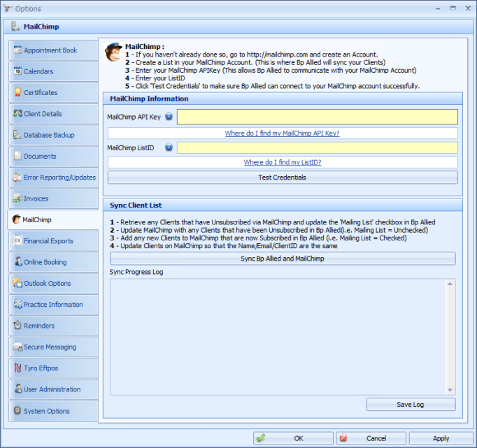Viewport: 477px width, 448px height.
Task: Click the Reminders clock icon
Action: (x=17, y=325)
